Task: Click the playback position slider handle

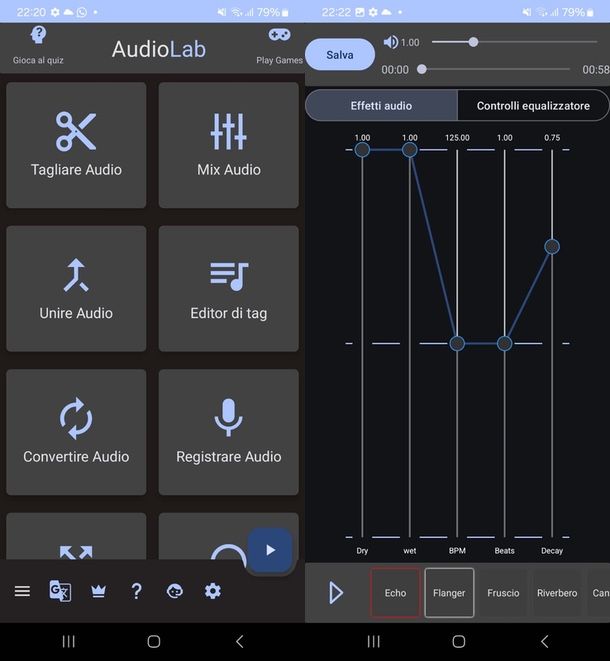Action: [x=422, y=69]
